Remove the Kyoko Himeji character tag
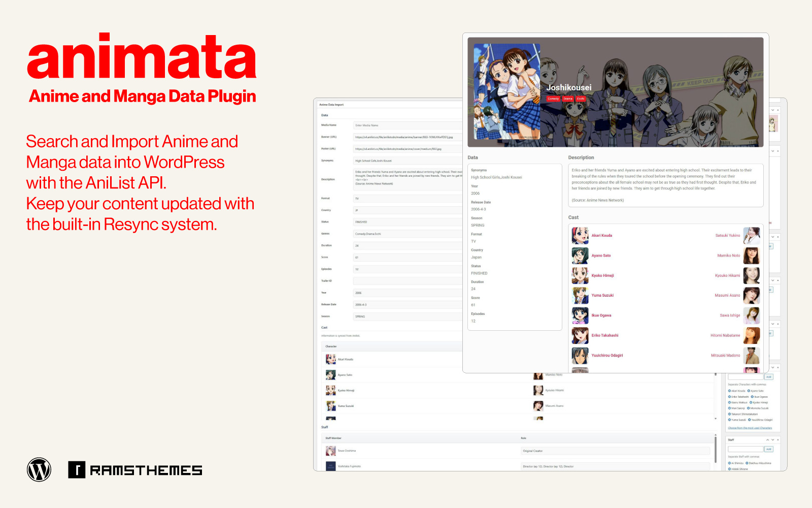This screenshot has width=812, height=508. [751, 402]
